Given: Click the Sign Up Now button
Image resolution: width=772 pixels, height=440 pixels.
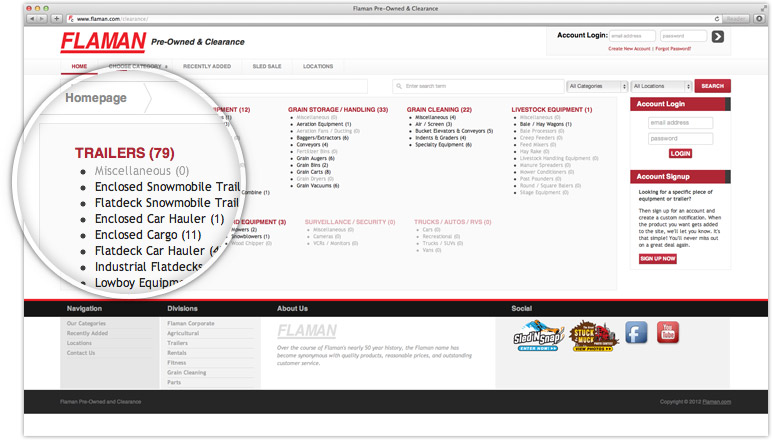Looking at the screenshot, I should (x=657, y=258).
